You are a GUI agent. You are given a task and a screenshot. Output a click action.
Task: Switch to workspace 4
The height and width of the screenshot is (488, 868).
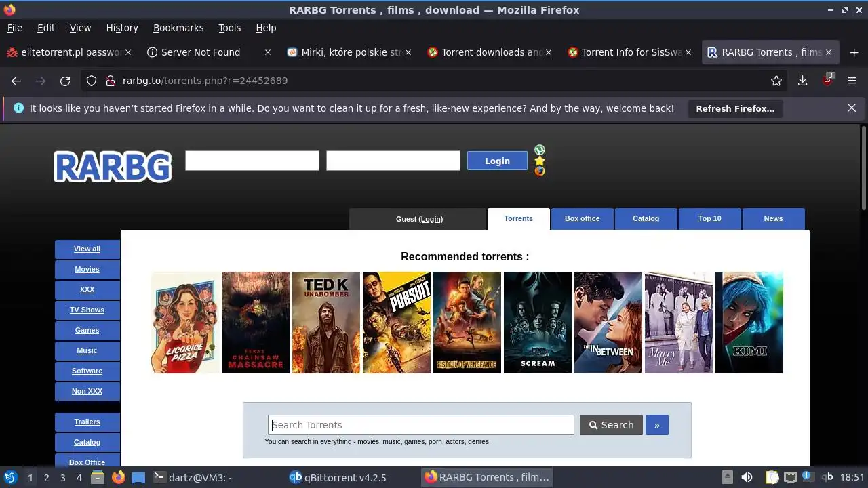[79, 477]
